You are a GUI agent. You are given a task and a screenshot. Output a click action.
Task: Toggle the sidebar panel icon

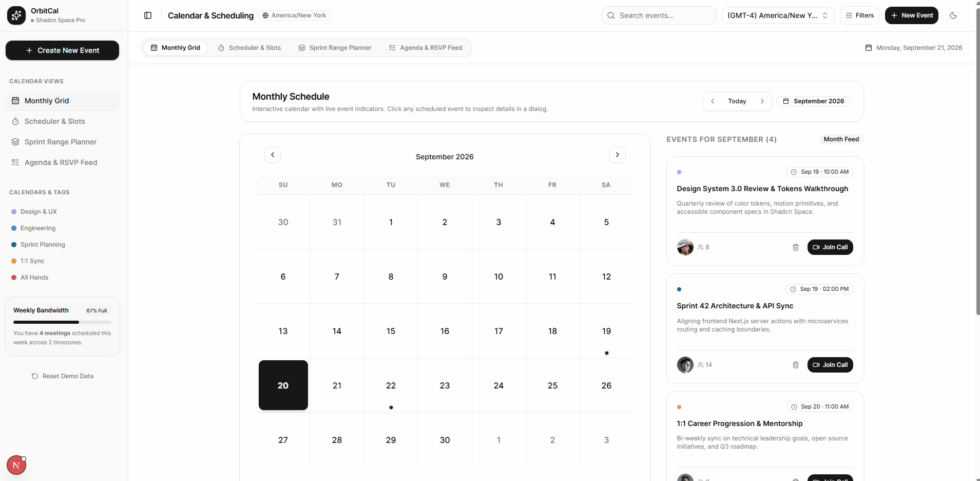coord(148,15)
